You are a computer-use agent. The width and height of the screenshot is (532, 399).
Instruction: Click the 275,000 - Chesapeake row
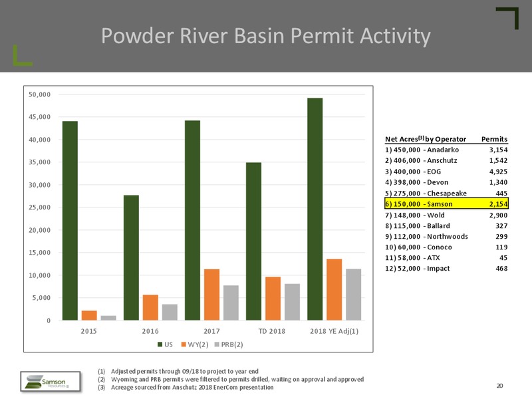pyautogui.click(x=446, y=194)
